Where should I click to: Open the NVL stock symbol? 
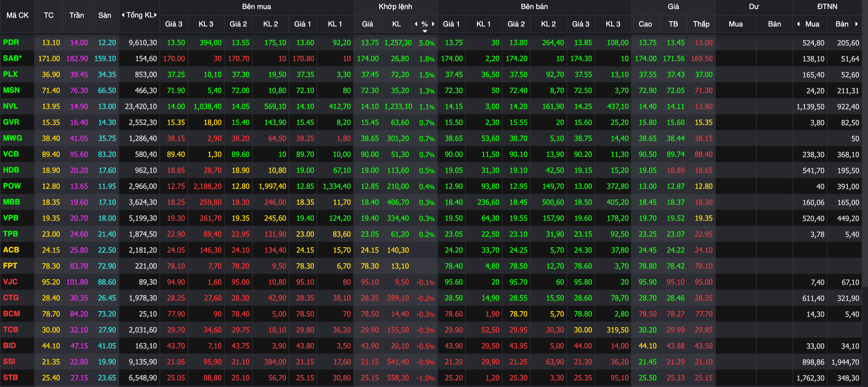click(x=11, y=106)
